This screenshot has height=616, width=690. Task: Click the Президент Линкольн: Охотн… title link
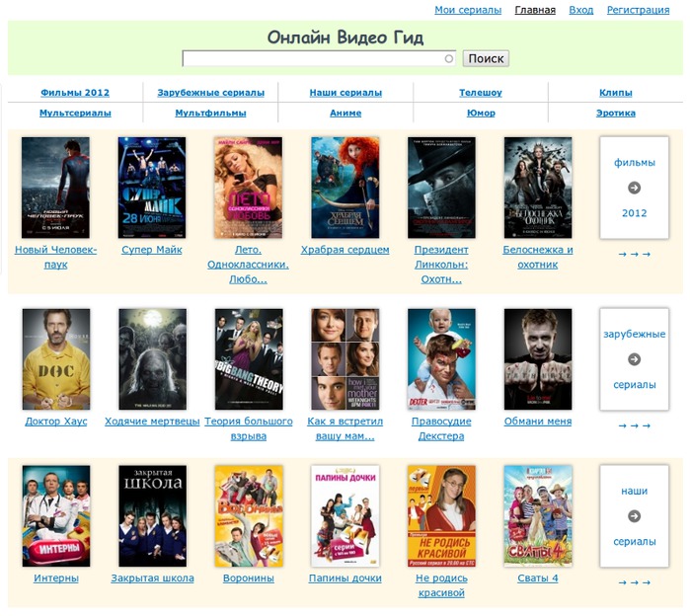(441, 265)
